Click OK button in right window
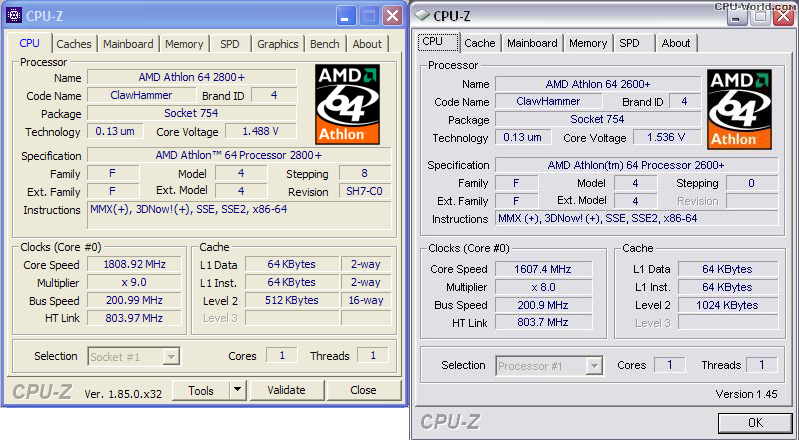 click(x=755, y=423)
